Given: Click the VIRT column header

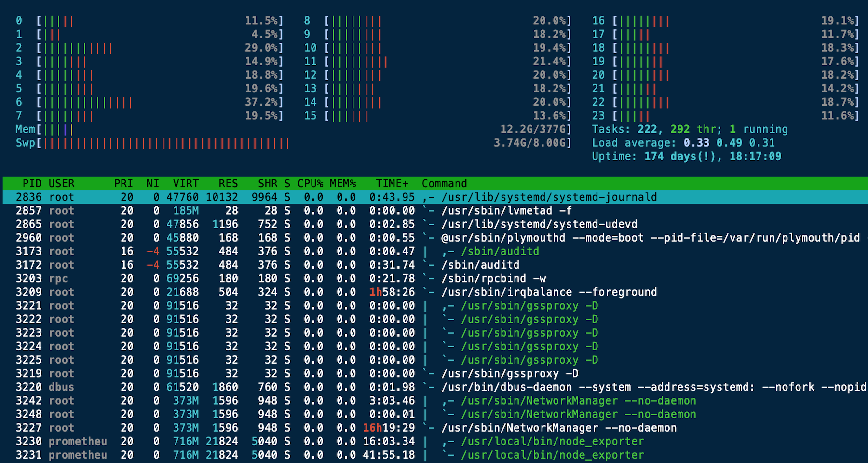Looking at the screenshot, I should point(186,183).
